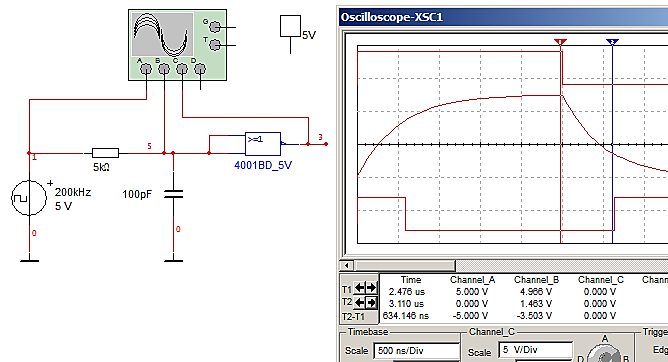
Task: Click the Time column header
Action: [411, 280]
